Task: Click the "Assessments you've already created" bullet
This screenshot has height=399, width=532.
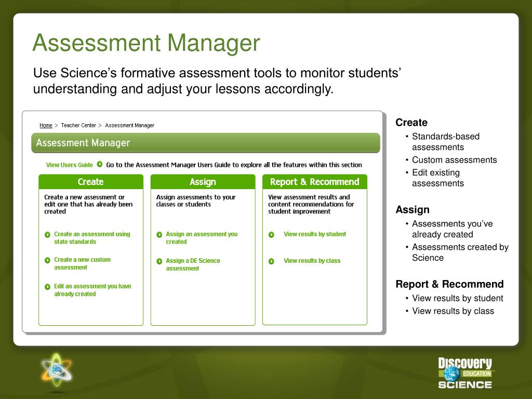Action: (453, 229)
